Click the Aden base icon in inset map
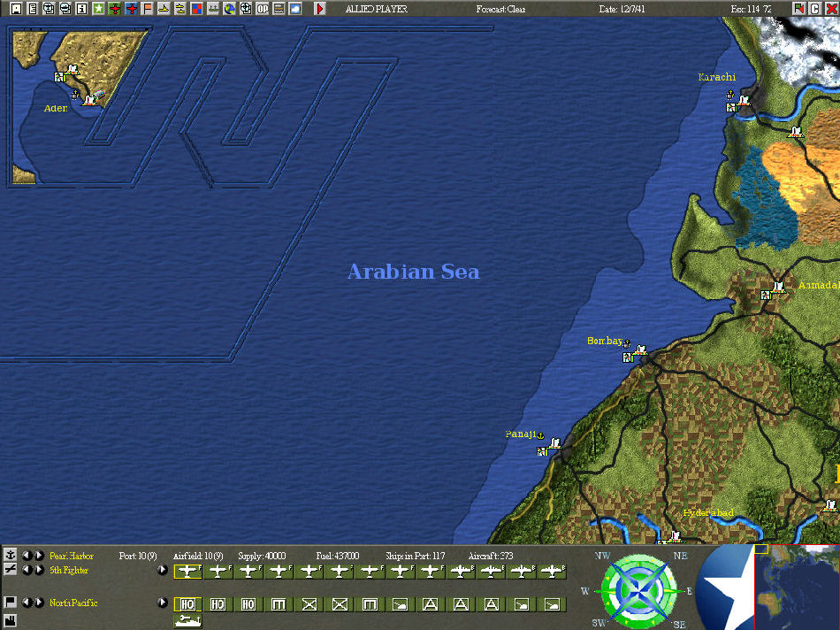Screen dimensions: 840x630 (x=89, y=100)
